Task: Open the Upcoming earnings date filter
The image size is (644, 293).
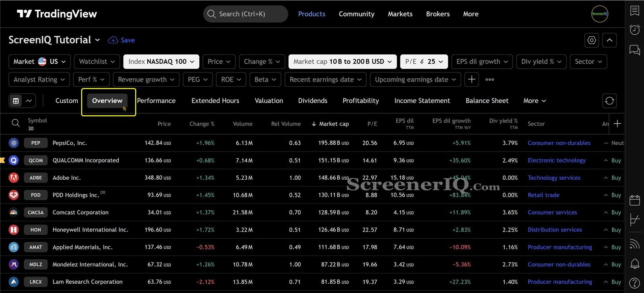Action: (x=415, y=79)
